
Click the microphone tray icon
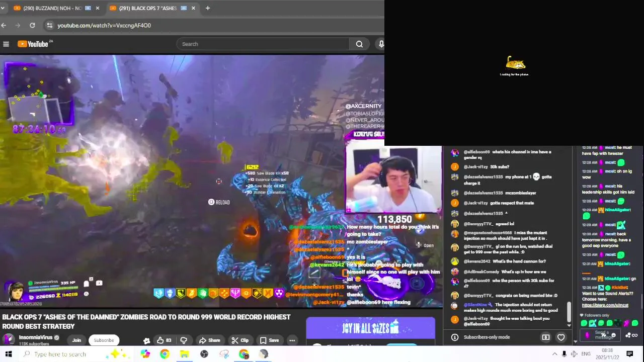pos(564,354)
